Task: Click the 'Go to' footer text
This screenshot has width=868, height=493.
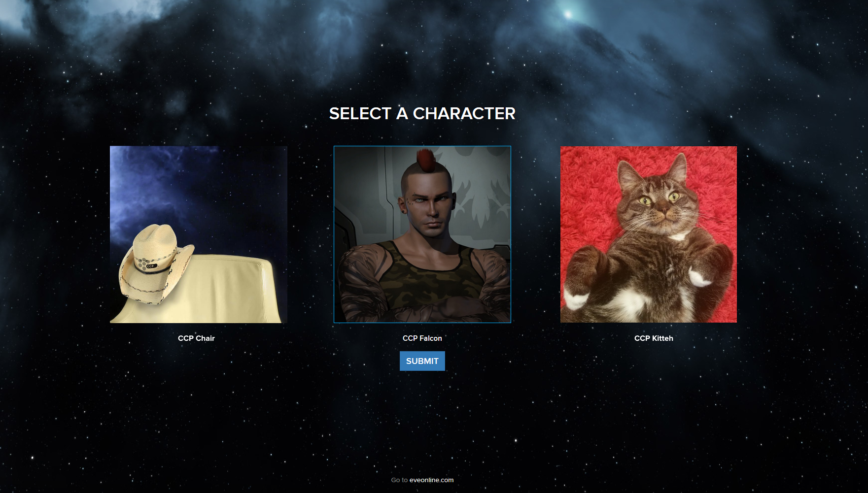Action: click(399, 480)
